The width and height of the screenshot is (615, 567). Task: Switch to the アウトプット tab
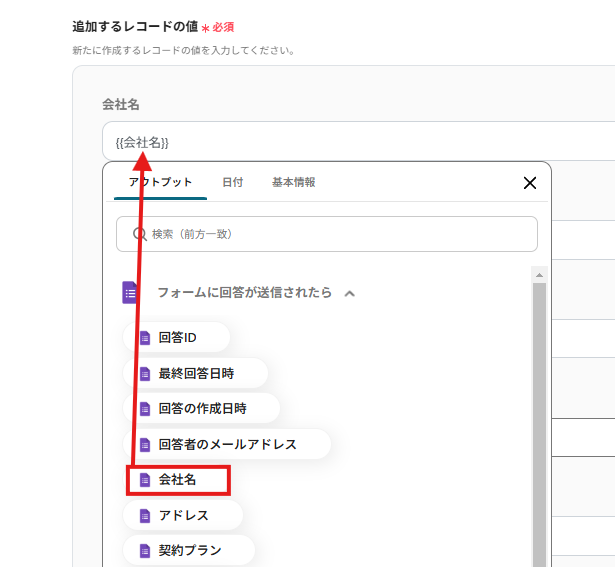(x=160, y=182)
